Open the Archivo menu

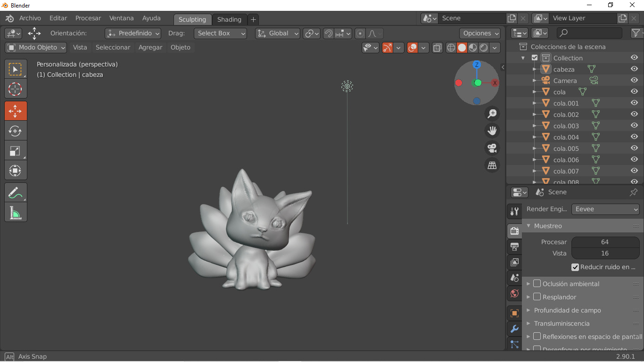click(30, 18)
